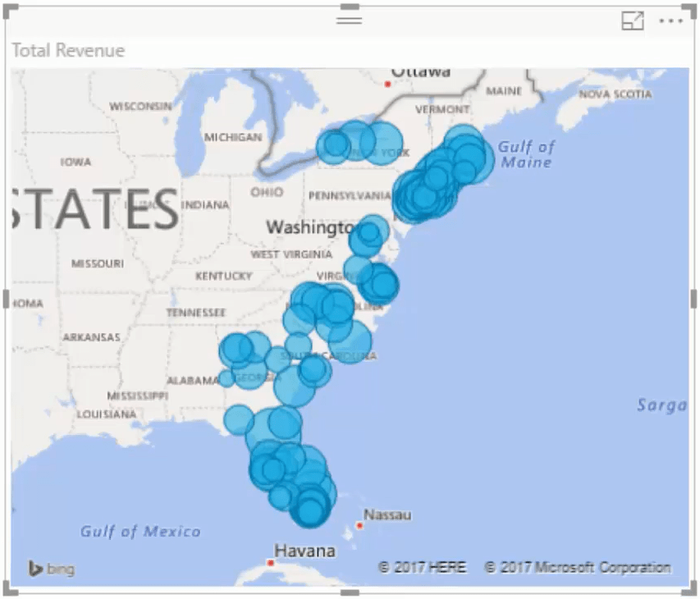Select the top-center resize handle

point(349,7)
